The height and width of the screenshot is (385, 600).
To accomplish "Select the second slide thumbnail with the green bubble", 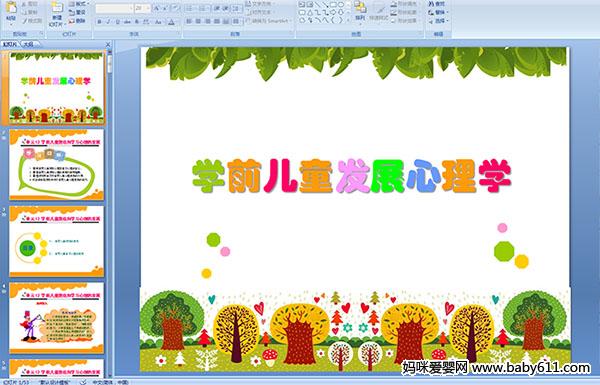I will tap(57, 164).
